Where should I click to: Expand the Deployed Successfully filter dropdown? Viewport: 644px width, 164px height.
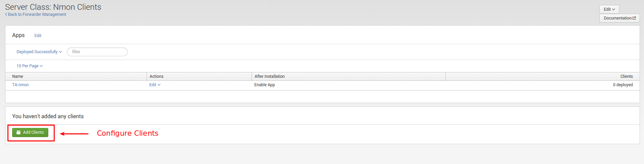pyautogui.click(x=39, y=52)
